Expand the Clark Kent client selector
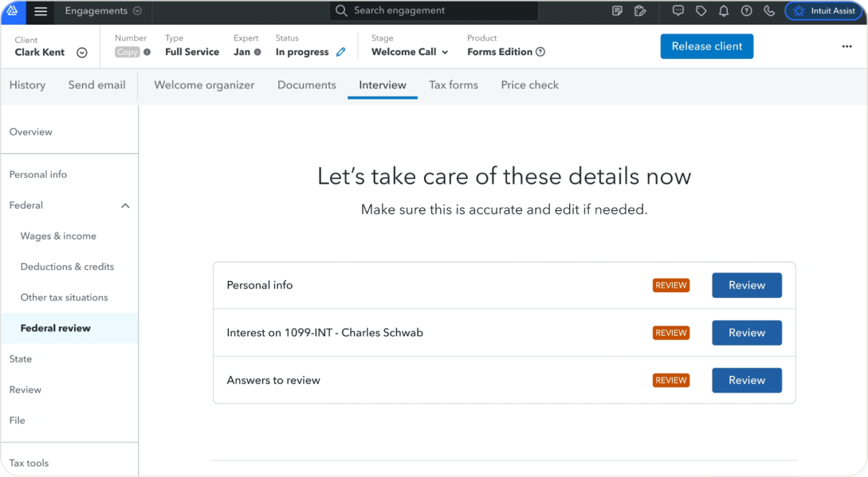 point(82,53)
